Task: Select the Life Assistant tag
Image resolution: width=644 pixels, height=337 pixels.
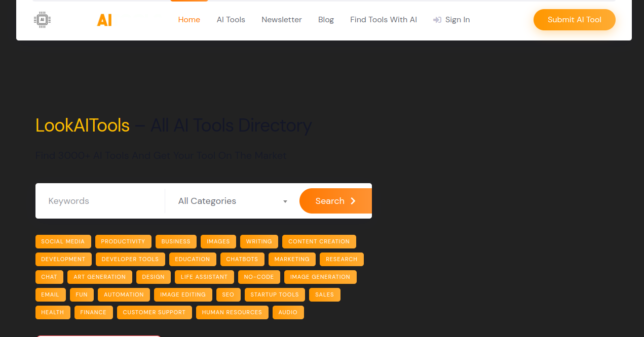Action: coord(204,277)
